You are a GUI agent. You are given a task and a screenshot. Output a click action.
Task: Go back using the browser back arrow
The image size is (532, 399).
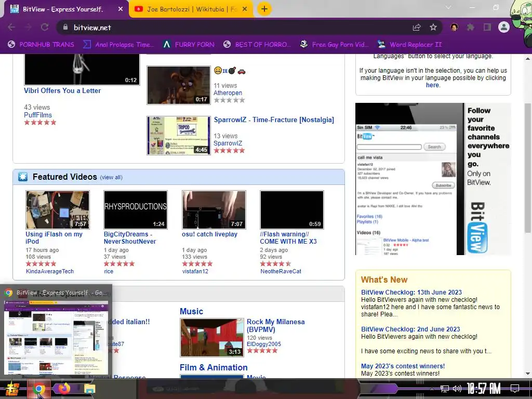pyautogui.click(x=11, y=27)
